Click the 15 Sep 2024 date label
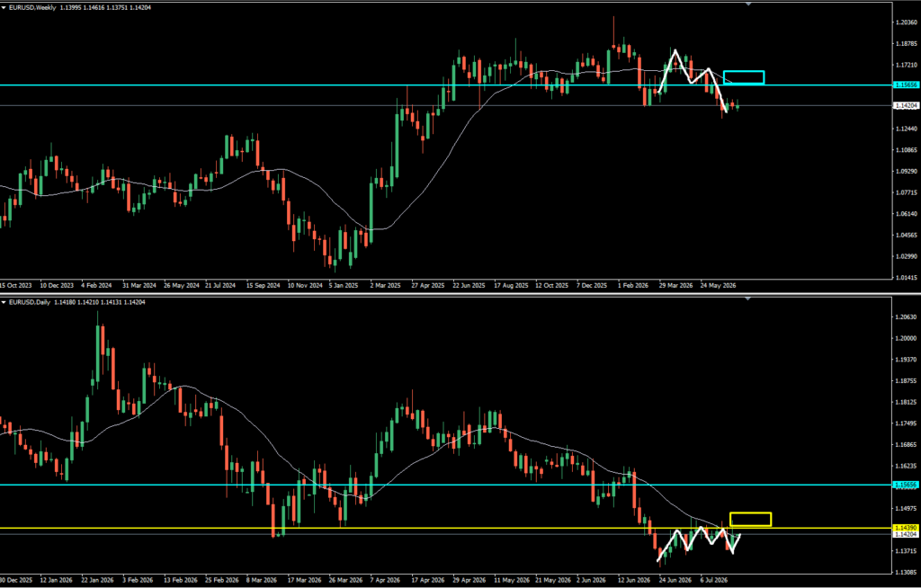Screen dimensions: 921x588 point(264,286)
